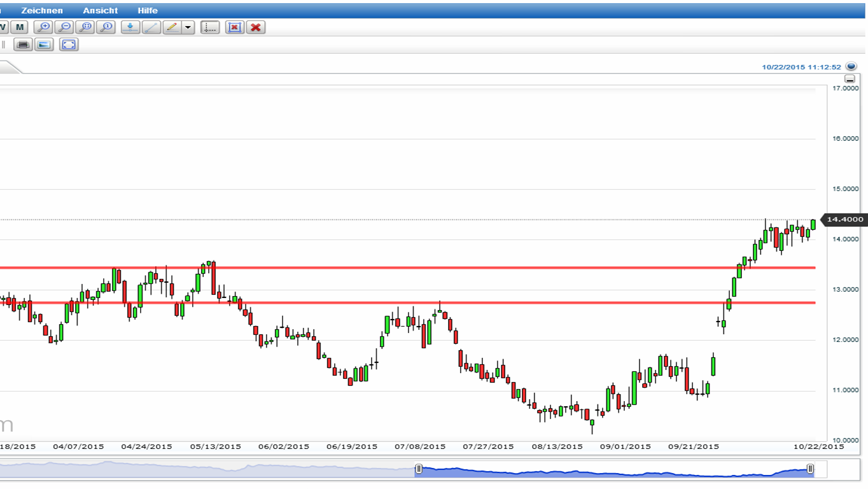Click the left range slider handle

pos(419,469)
